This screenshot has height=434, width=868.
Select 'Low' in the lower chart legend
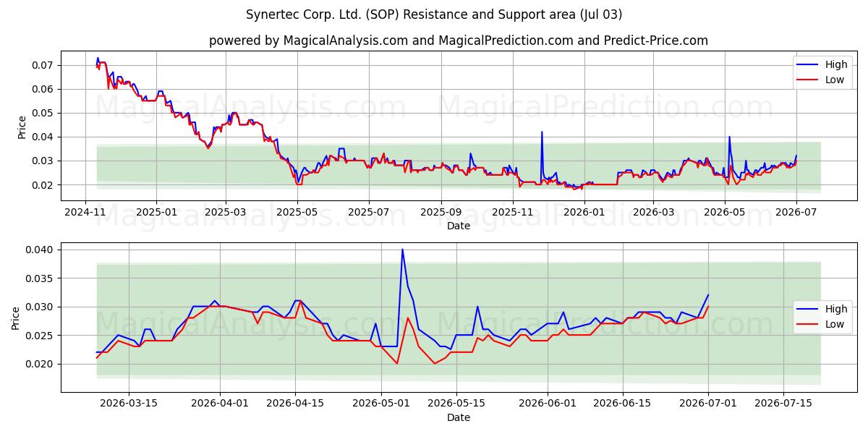(835, 324)
